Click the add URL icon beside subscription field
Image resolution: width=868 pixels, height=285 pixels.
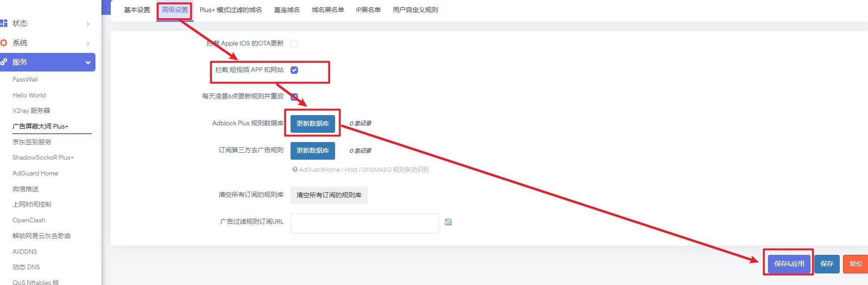pos(448,222)
